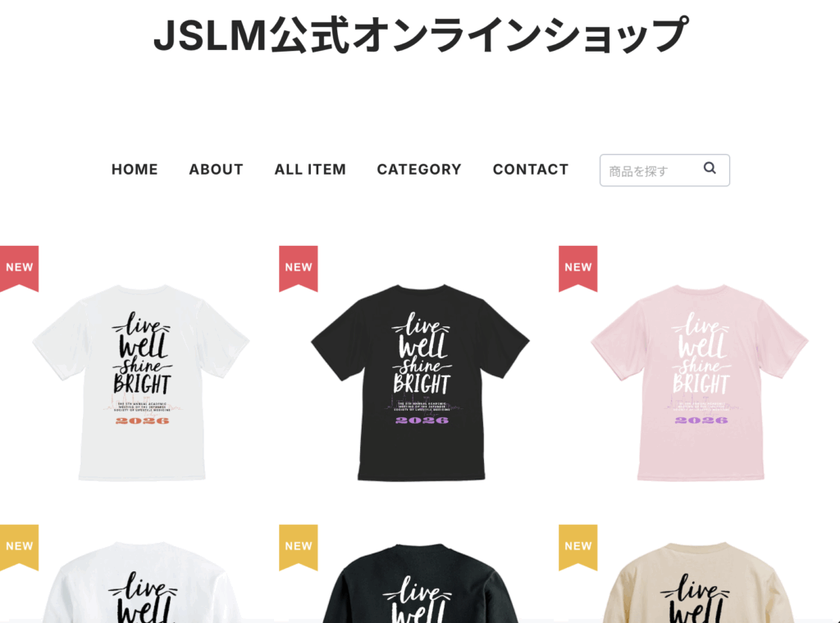Click the JSLM公式オンラインショップ title
840x623 pixels.
[x=420, y=34]
